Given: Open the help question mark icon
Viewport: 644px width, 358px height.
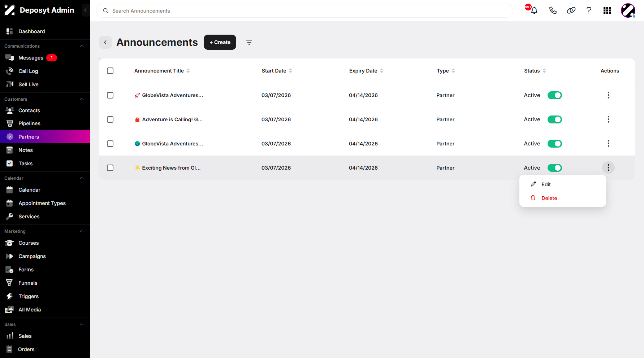Looking at the screenshot, I should [589, 10].
